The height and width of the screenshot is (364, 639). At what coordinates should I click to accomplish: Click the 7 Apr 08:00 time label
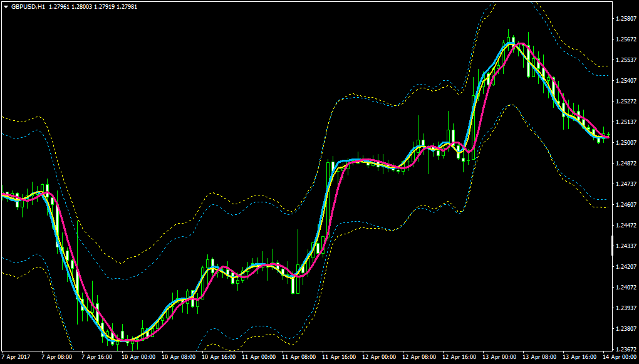[x=55, y=357]
